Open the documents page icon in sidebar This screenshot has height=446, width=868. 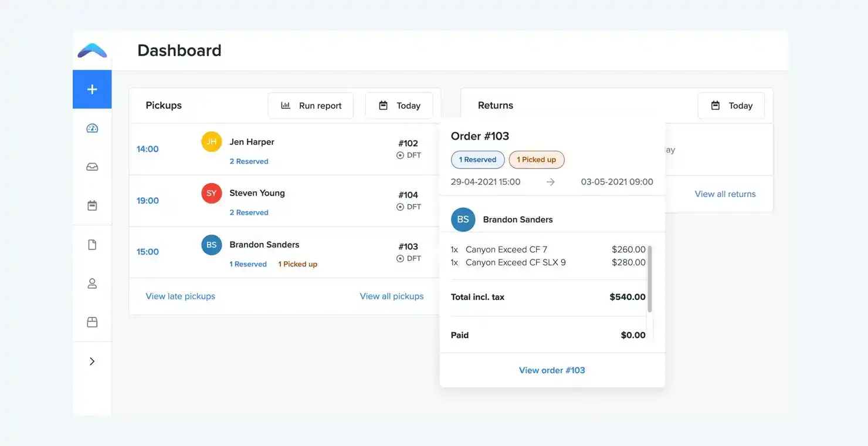(x=92, y=245)
